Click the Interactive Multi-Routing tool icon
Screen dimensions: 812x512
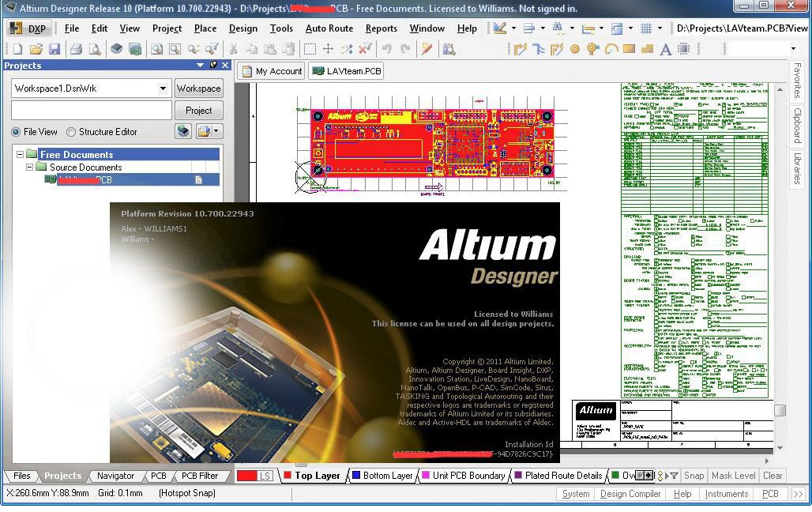pyautogui.click(x=539, y=49)
